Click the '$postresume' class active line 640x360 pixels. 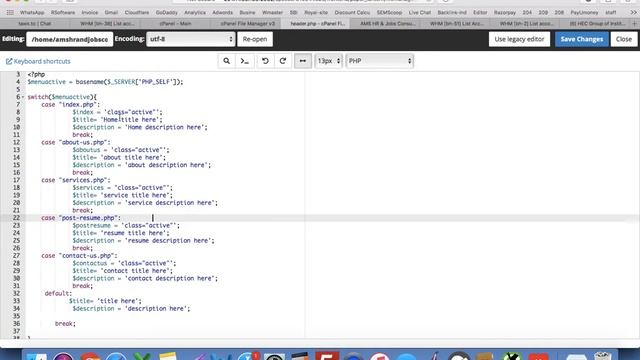tap(126, 225)
